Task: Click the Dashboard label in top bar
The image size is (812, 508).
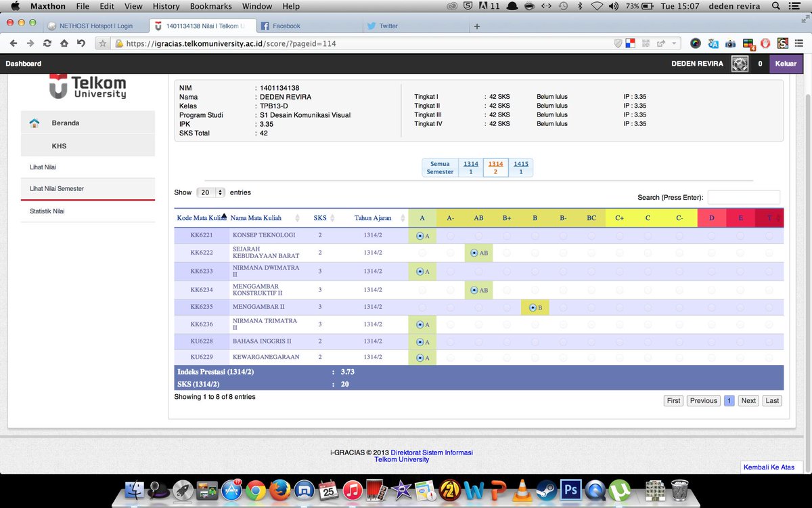Action: [24, 64]
